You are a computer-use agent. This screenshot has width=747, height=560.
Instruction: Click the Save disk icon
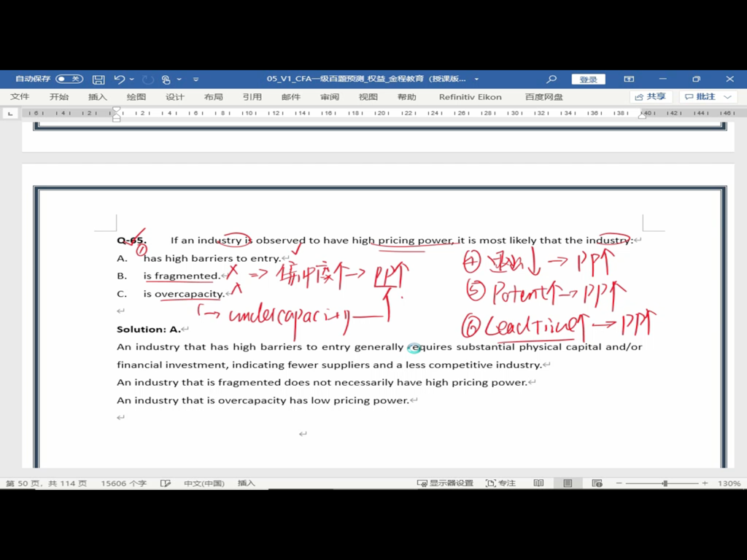point(98,79)
